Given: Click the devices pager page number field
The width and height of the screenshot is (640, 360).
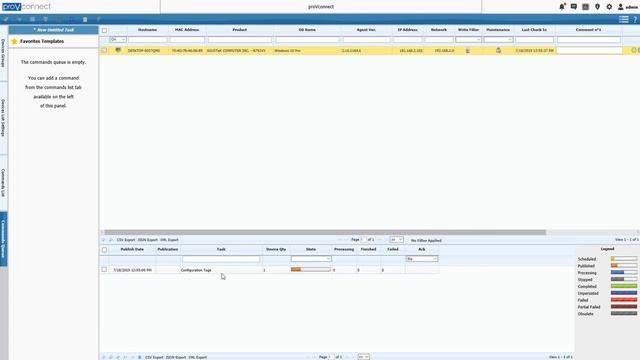Looking at the screenshot, I should coord(364,240).
